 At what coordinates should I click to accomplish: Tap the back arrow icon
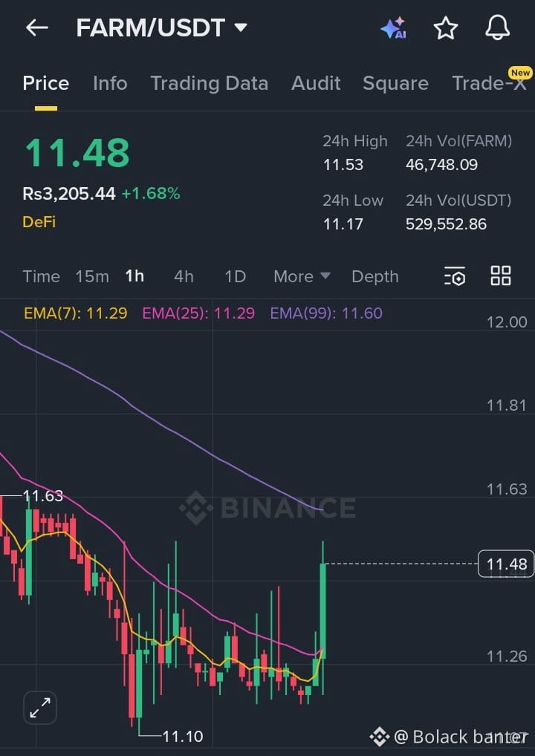tap(36, 28)
